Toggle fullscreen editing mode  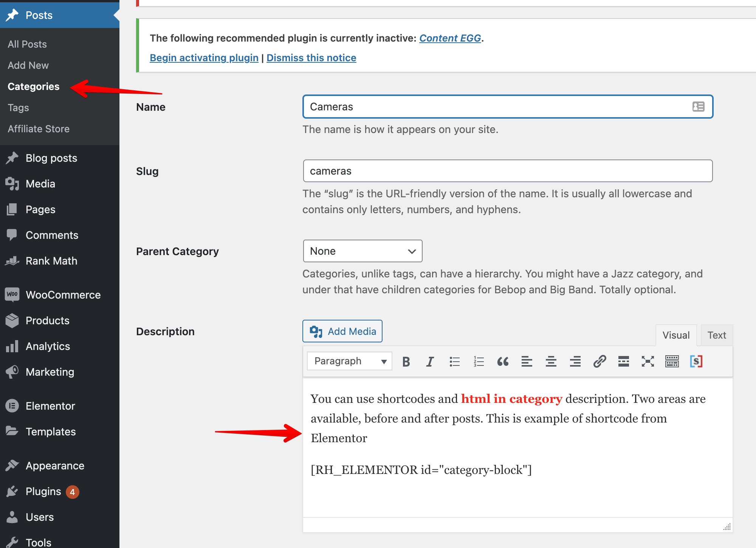tap(648, 361)
